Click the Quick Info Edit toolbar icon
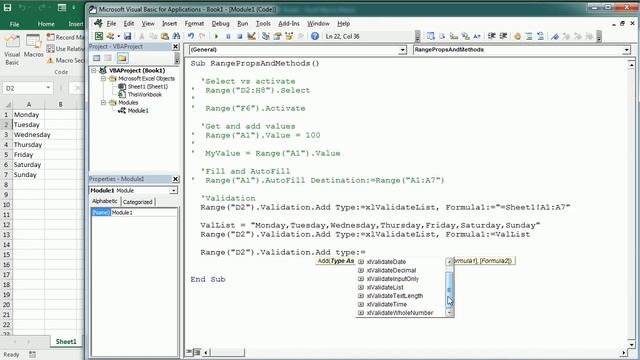The image size is (640, 360). point(453,36)
